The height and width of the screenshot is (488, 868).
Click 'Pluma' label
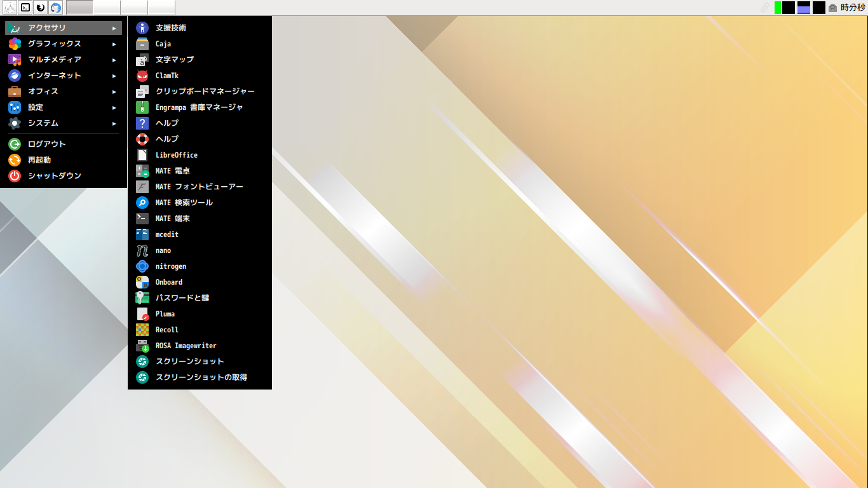point(165,314)
